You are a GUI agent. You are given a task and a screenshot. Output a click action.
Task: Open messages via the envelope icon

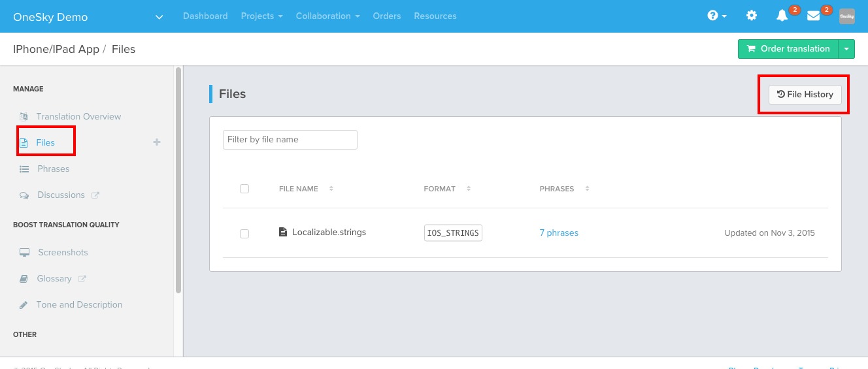click(x=814, y=16)
